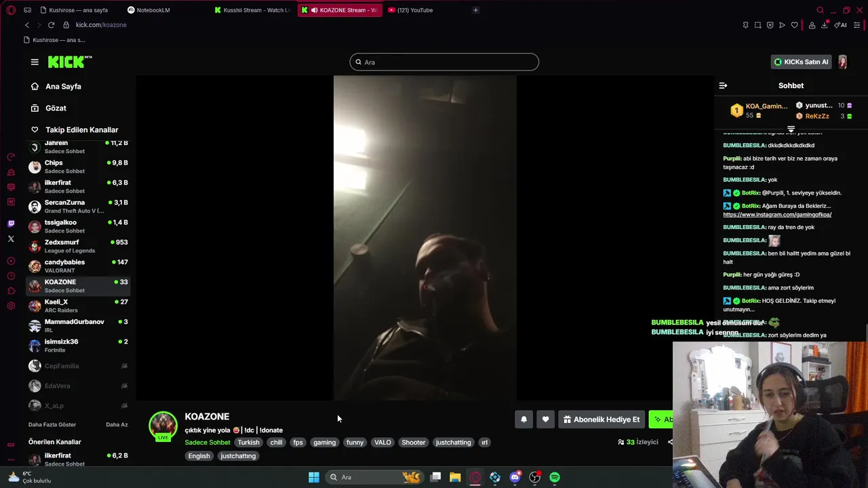Open the instagram.com/gamingofkoa link in chat
868x488 pixels.
pos(777,215)
